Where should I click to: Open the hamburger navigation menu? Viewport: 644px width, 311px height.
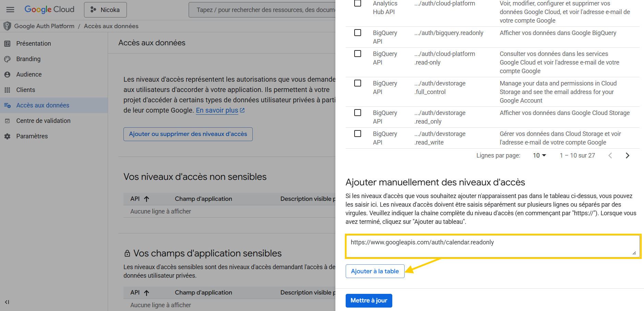tap(10, 10)
